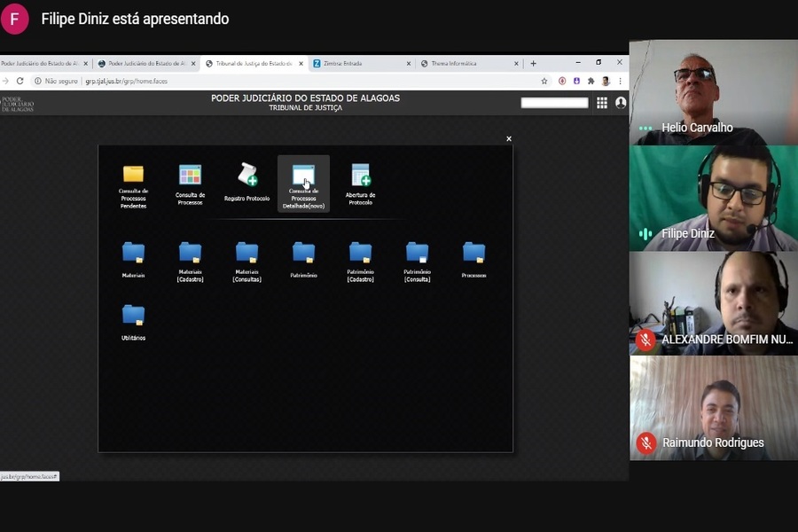Image resolution: width=798 pixels, height=532 pixels.
Task: Open the Consulta de Processos icon
Action: (190, 175)
